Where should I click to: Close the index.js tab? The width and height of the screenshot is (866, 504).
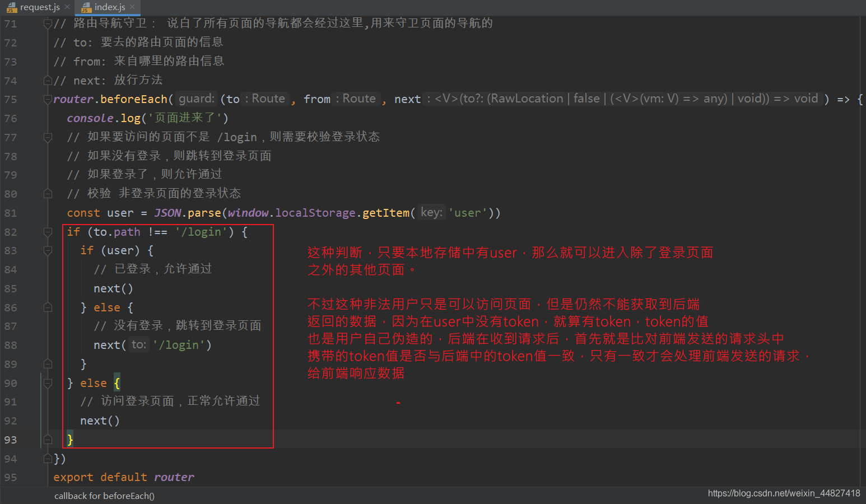(132, 7)
